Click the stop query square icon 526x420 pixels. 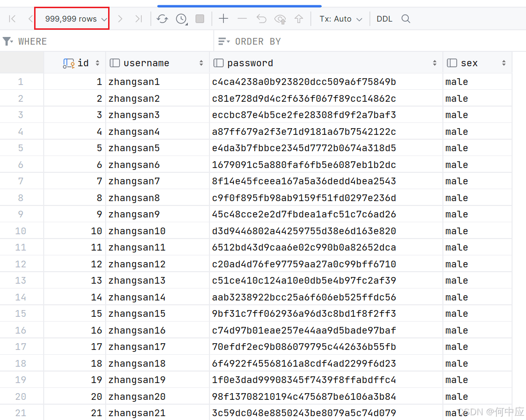(x=200, y=19)
